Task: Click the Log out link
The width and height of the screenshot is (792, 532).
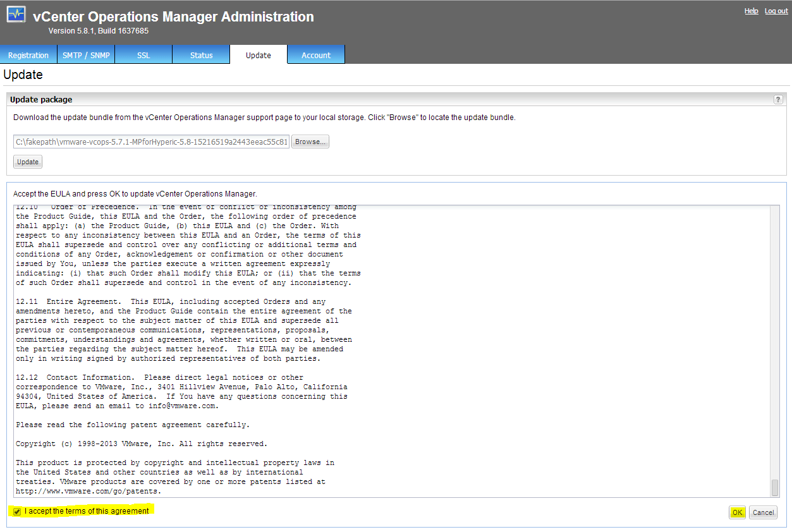Action: pos(776,11)
